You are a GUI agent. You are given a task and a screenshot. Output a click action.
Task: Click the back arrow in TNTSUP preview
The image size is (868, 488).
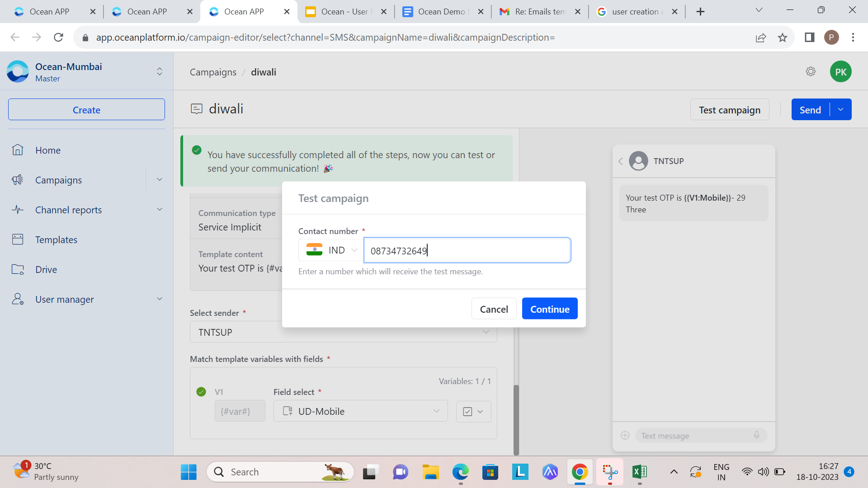(621, 161)
